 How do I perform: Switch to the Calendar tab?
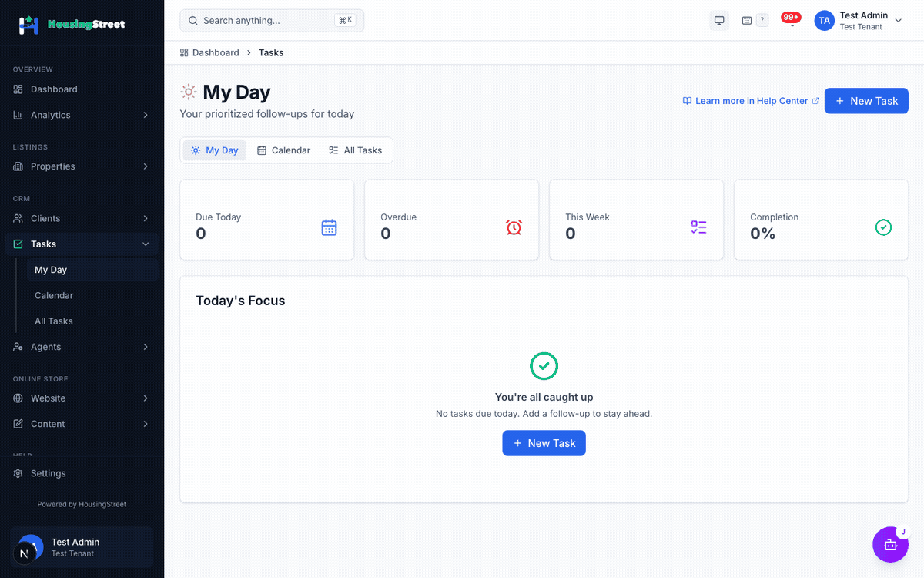coord(283,150)
